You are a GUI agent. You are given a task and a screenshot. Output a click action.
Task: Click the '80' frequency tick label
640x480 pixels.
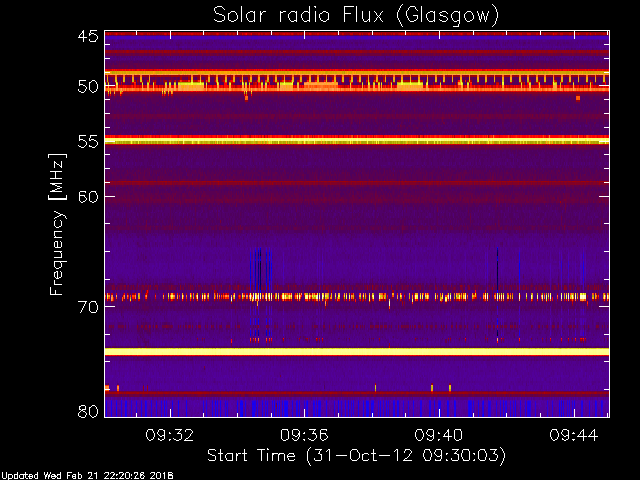pos(88,411)
